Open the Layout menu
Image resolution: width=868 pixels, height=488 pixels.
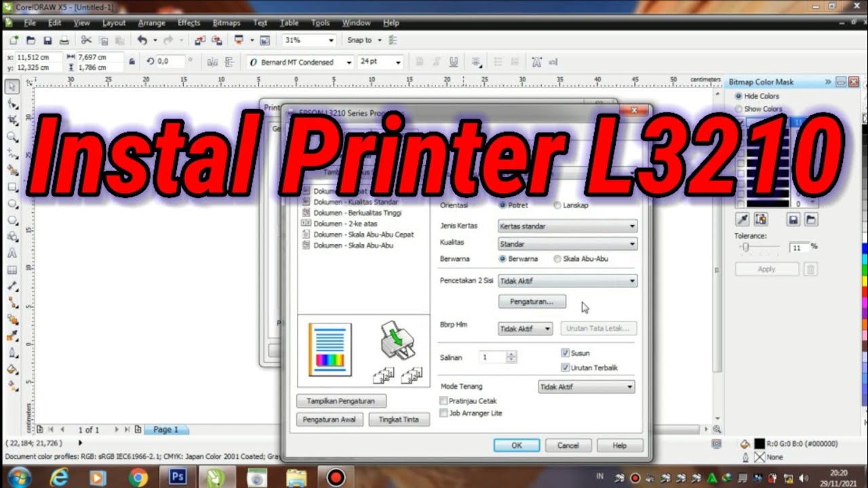(x=114, y=22)
